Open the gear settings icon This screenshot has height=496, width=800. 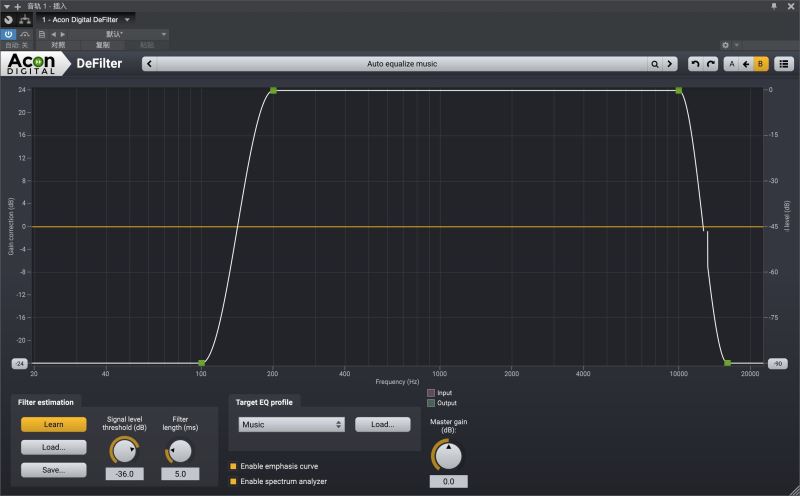pos(726,45)
